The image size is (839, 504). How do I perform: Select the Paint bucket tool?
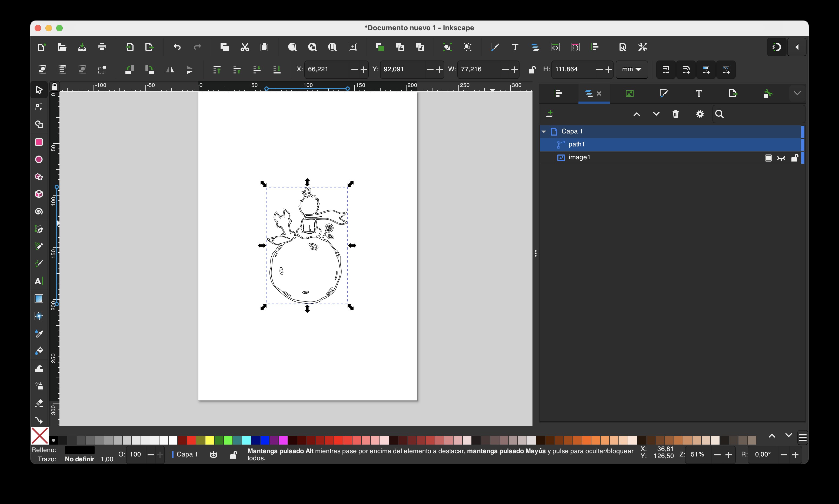click(39, 351)
